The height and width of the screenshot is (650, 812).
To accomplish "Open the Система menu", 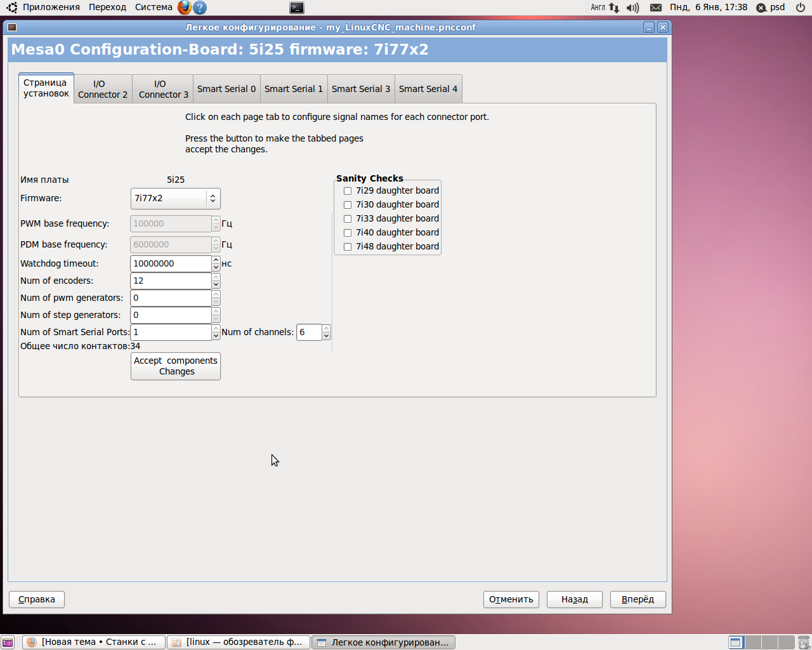I will coord(154,8).
